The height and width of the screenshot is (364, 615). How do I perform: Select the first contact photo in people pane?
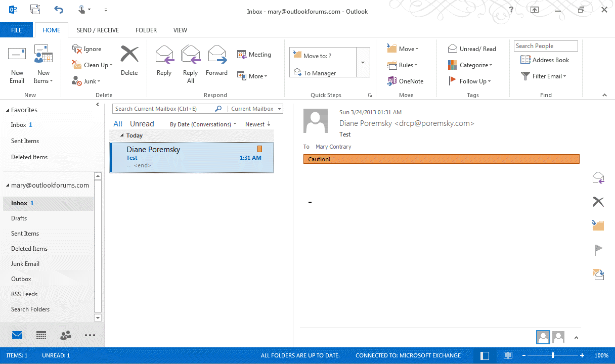(543, 337)
